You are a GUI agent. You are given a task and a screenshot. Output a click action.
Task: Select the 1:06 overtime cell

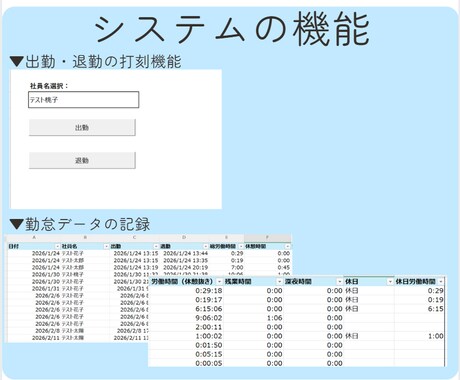(253, 318)
